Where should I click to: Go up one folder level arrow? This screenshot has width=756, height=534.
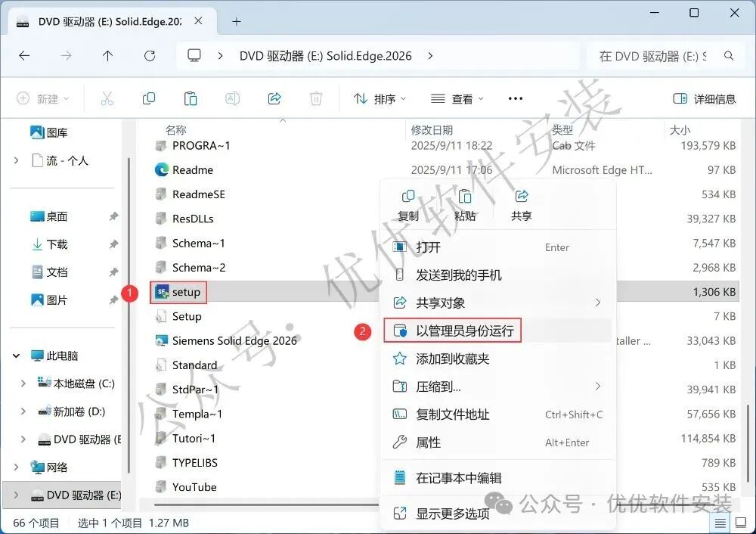tap(107, 56)
